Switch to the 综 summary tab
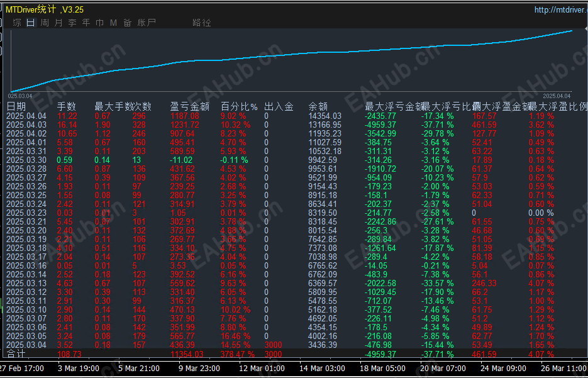588x378 pixels. [x=17, y=23]
